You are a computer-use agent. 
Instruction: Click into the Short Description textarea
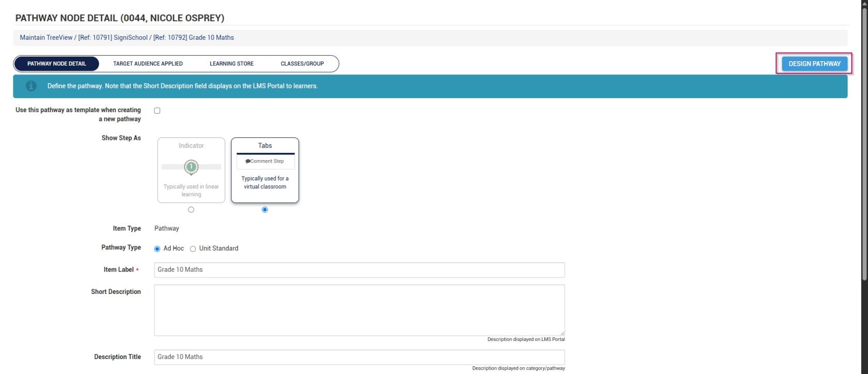[360, 310]
